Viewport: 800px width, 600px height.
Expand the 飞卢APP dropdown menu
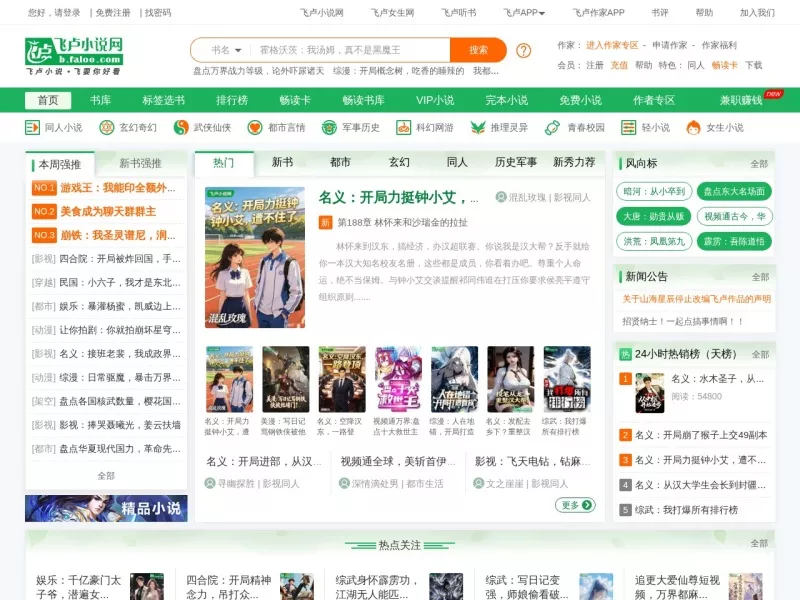(524, 13)
